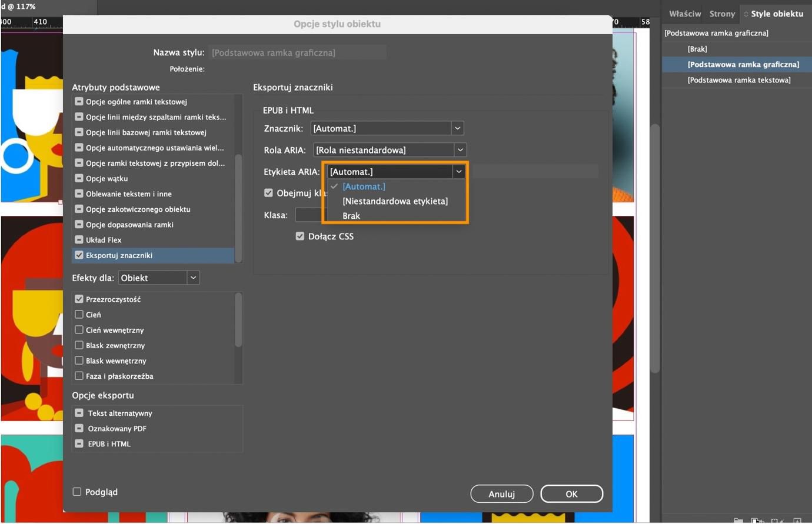Open the Znacznik dropdown
Viewport: 812px width, 524px height.
pyautogui.click(x=387, y=128)
